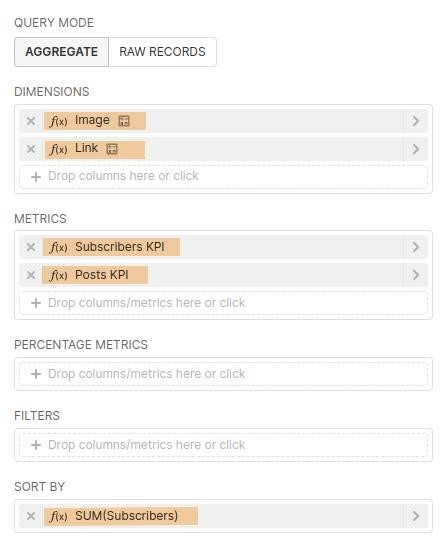The width and height of the screenshot is (442, 547).
Task: Click the f(x) icon on Subscribers KPI
Action: pyautogui.click(x=58, y=247)
